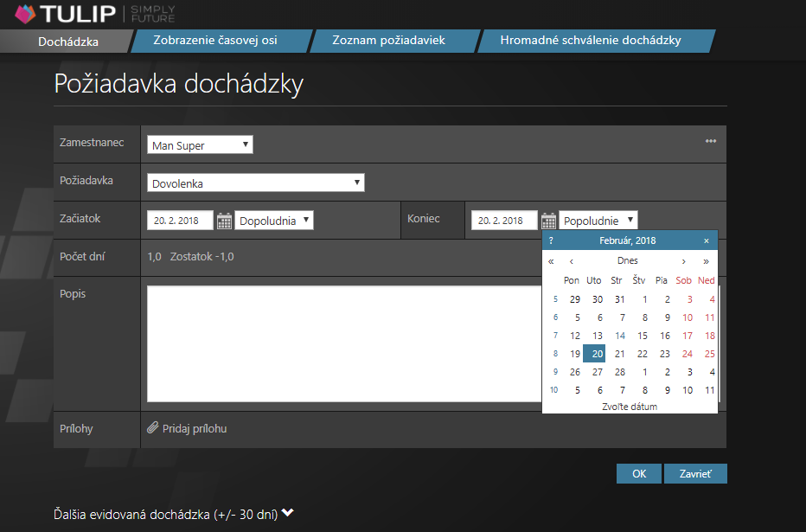Viewport: 806px width, 532px height.
Task: Click the Zavrieť button
Action: pos(695,474)
